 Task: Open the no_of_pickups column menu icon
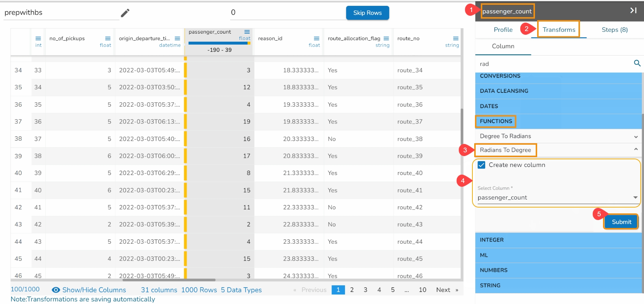[x=108, y=39]
